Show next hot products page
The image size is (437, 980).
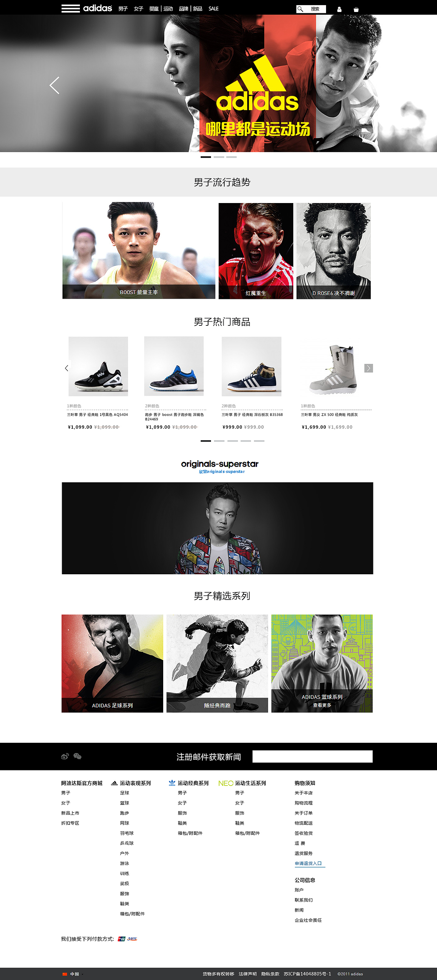(x=369, y=368)
